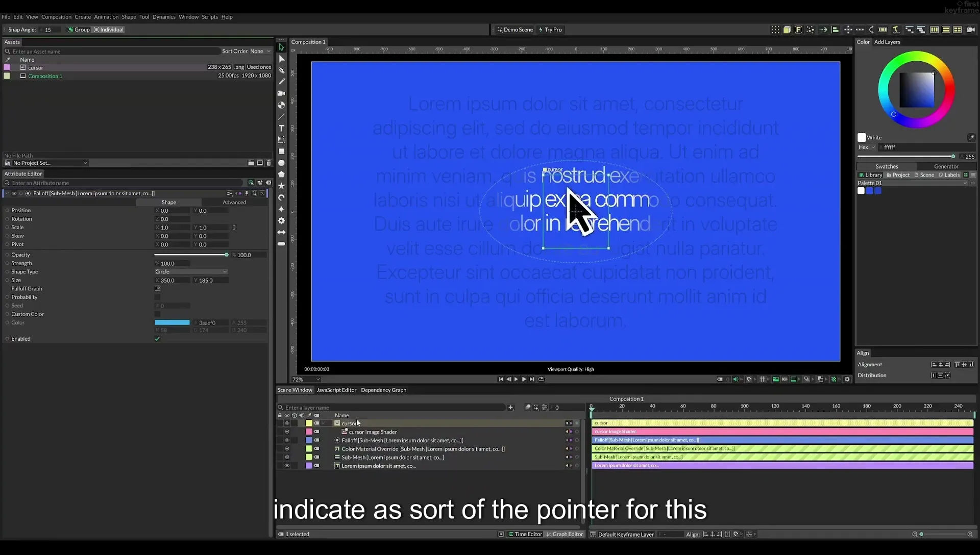Select the Star shape tool
This screenshot has width=980, height=555.
coord(281,186)
